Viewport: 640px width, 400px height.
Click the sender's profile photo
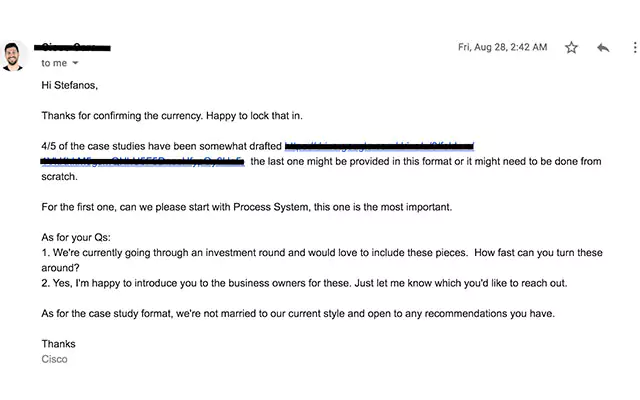tap(14, 55)
